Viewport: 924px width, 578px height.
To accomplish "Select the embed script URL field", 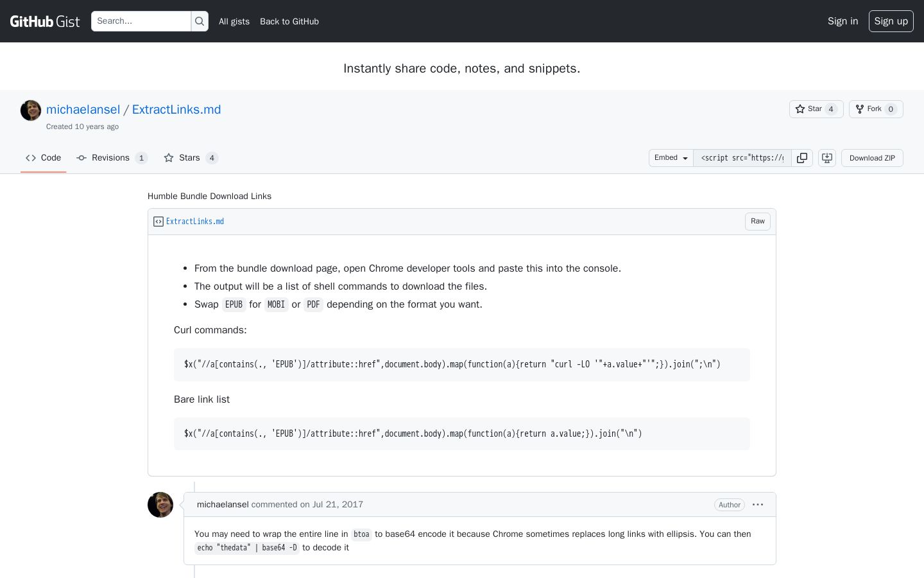I will coord(742,158).
